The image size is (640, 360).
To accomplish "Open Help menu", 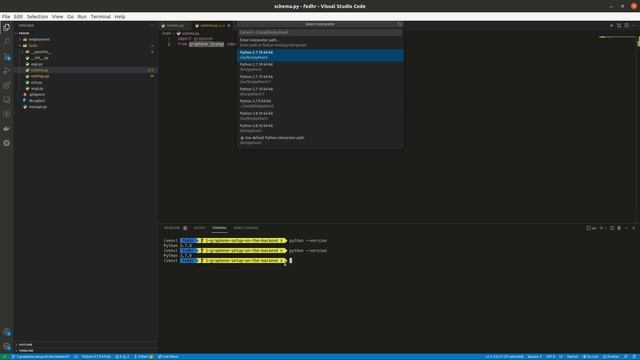I will [x=120, y=17].
